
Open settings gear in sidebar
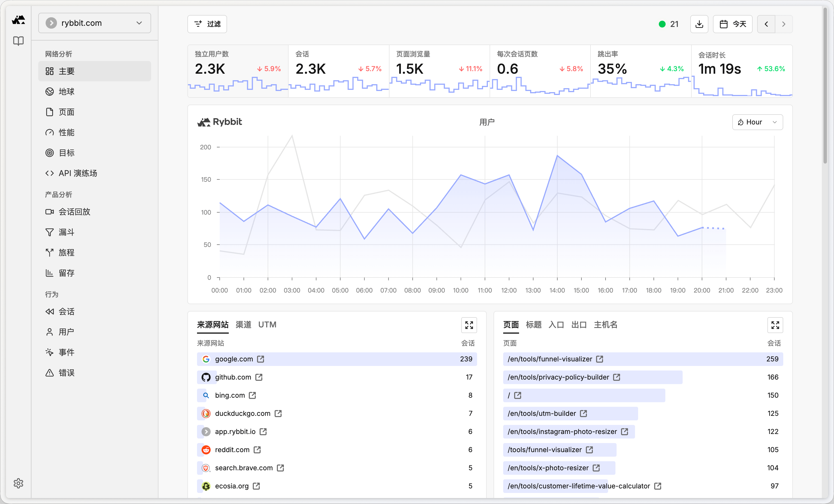pyautogui.click(x=18, y=483)
